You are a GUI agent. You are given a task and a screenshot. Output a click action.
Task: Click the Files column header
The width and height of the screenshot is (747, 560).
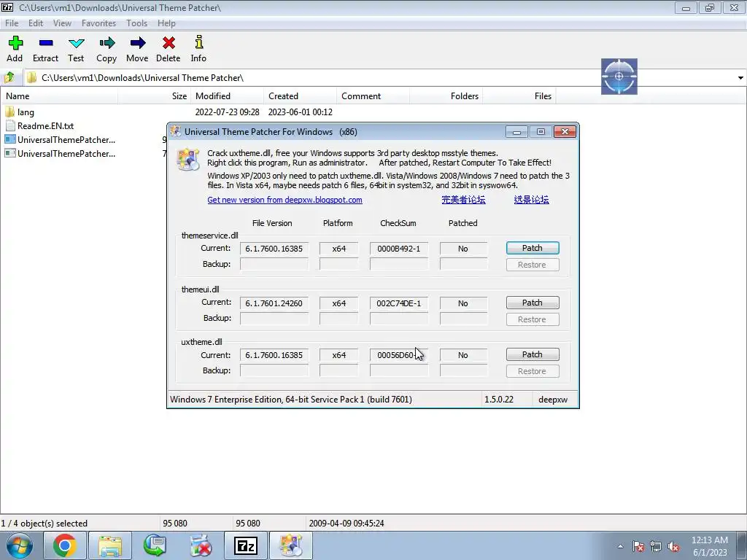click(x=519, y=96)
